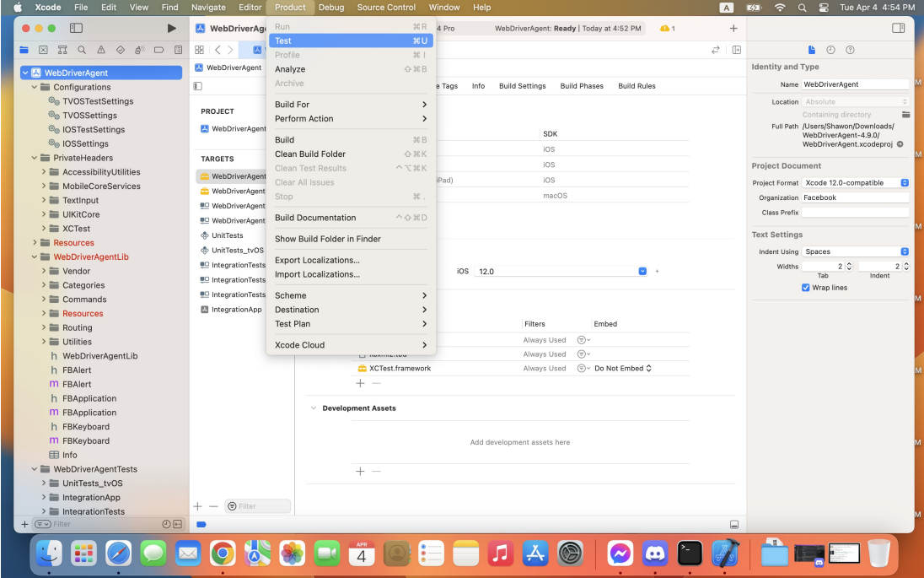
Task: Show the History inspector tab
Action: 831,50
